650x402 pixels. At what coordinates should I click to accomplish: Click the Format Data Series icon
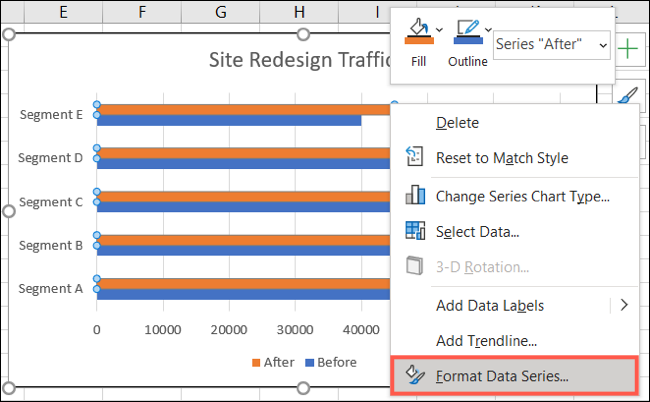click(x=415, y=375)
